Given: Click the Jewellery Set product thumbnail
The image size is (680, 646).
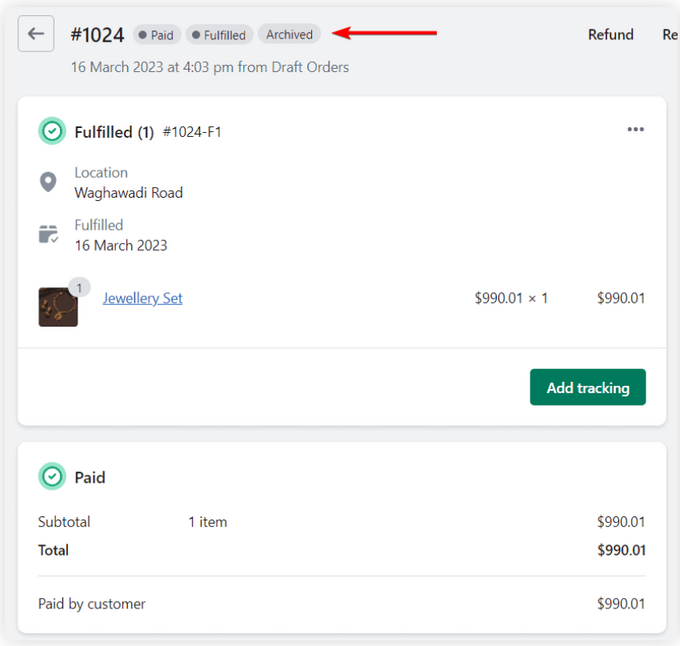Looking at the screenshot, I should 57,307.
